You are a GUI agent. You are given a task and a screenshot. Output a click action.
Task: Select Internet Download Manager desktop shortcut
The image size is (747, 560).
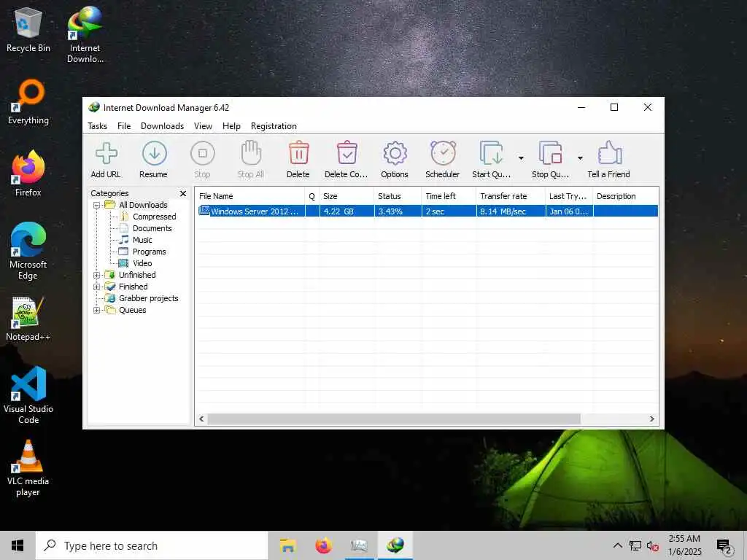(85, 35)
